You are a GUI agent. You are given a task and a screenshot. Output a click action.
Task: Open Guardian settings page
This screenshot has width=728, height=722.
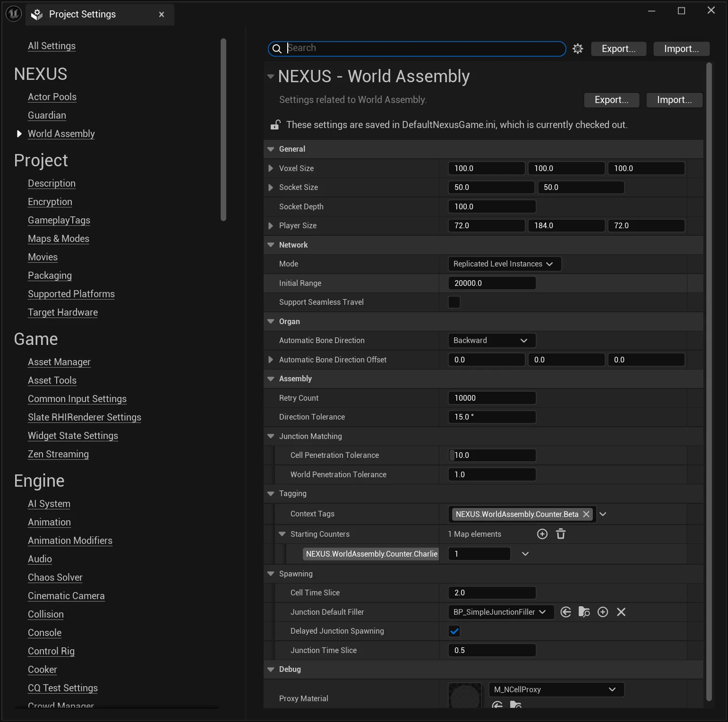point(47,115)
